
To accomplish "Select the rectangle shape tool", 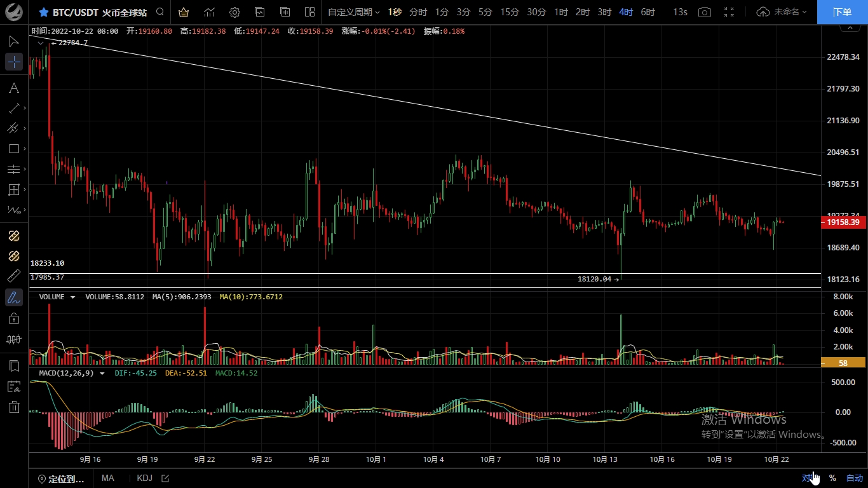I will coord(13,149).
